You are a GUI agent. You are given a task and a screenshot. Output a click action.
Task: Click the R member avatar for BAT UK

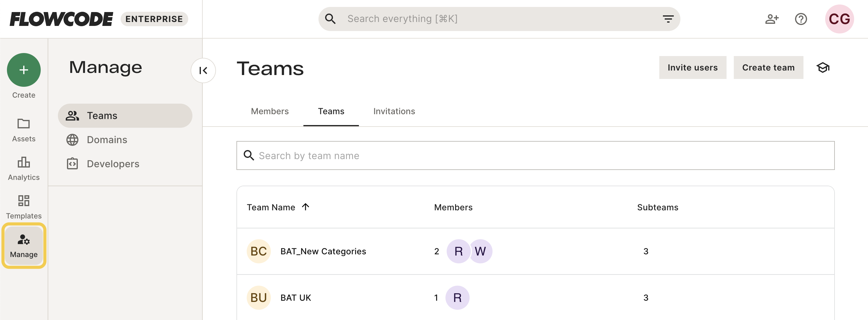pyautogui.click(x=457, y=298)
